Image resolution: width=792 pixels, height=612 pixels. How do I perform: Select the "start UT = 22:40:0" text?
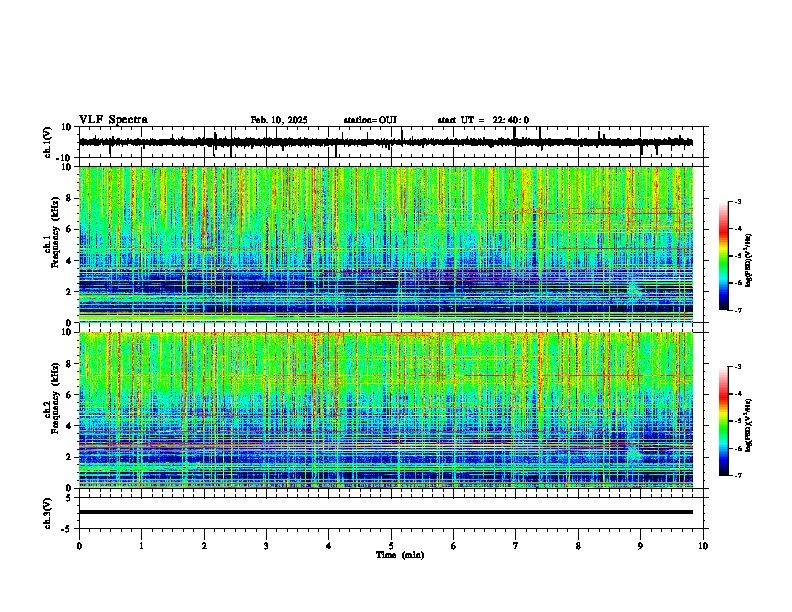483,120
